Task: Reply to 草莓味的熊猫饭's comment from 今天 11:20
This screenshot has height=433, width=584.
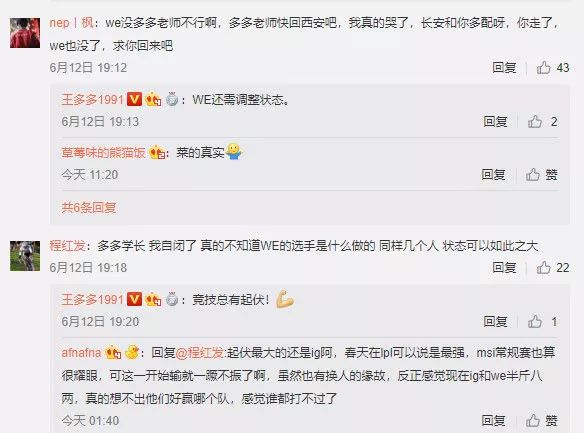Action: point(493,175)
